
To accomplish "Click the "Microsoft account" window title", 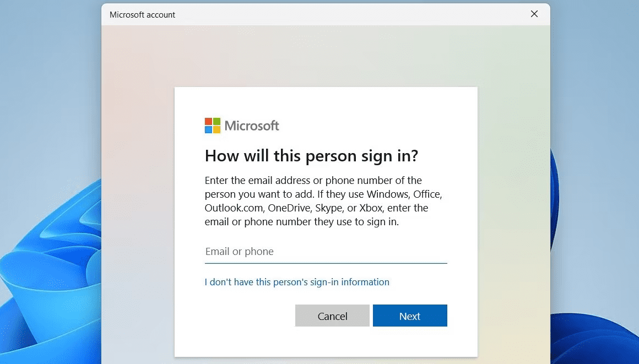I will click(x=142, y=15).
